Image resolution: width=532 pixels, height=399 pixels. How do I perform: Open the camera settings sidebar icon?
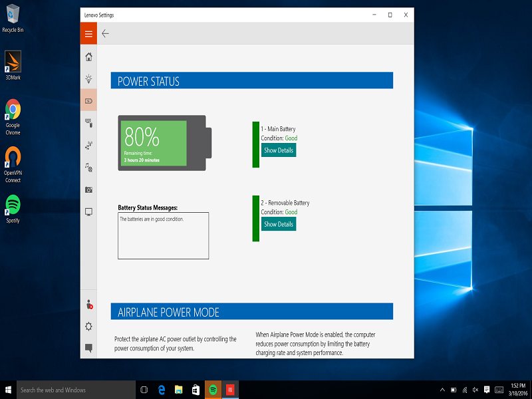pos(88,190)
